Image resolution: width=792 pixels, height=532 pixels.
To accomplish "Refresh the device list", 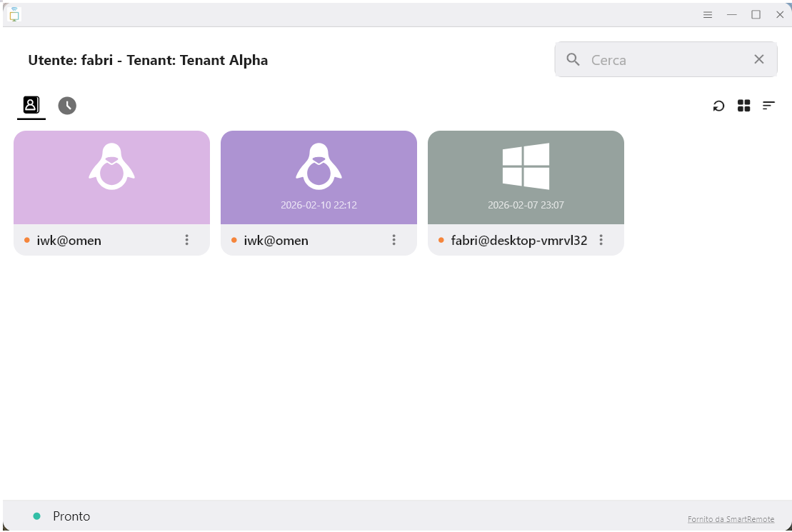I will click(718, 105).
